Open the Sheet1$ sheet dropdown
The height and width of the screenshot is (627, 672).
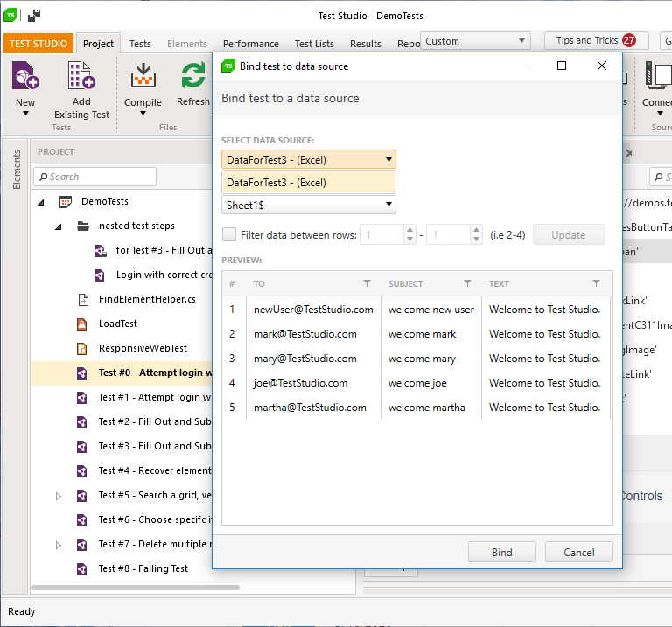tap(309, 205)
